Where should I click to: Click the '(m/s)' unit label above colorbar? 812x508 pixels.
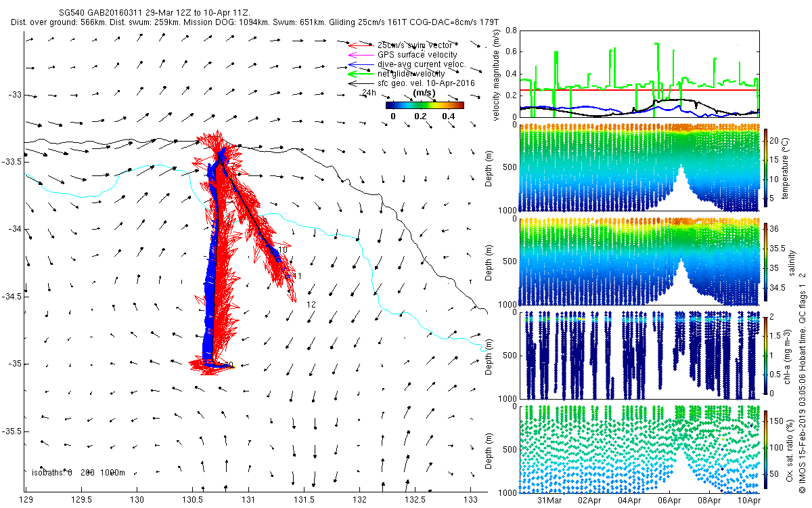coord(424,93)
